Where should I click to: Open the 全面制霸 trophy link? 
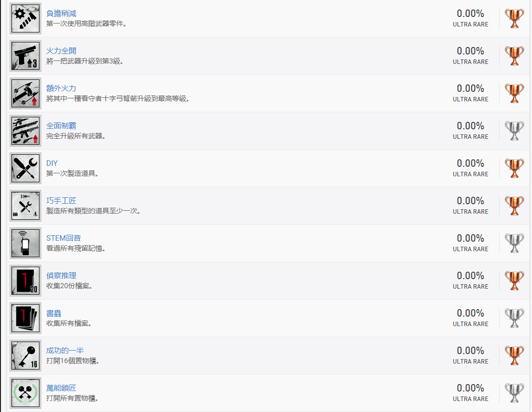tap(61, 126)
